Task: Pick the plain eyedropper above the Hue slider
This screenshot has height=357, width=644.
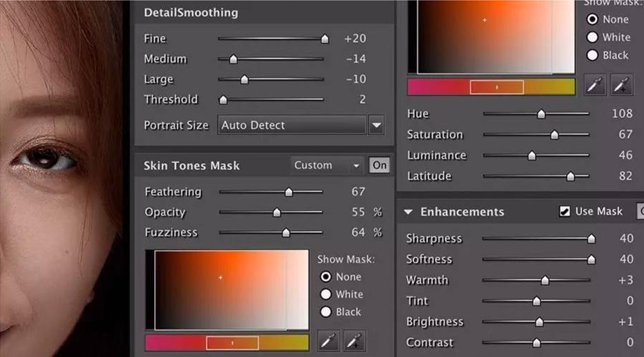Action: click(596, 85)
